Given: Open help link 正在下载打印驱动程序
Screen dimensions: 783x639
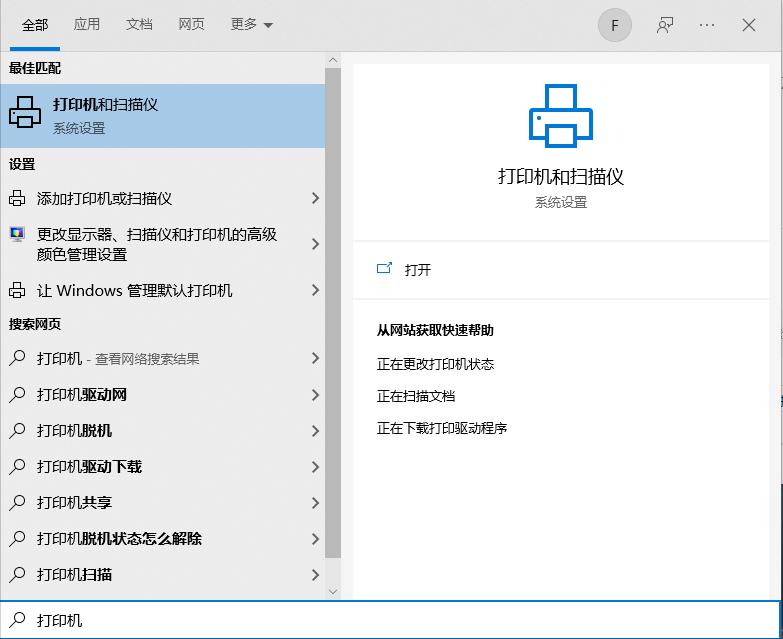Looking at the screenshot, I should [x=441, y=428].
